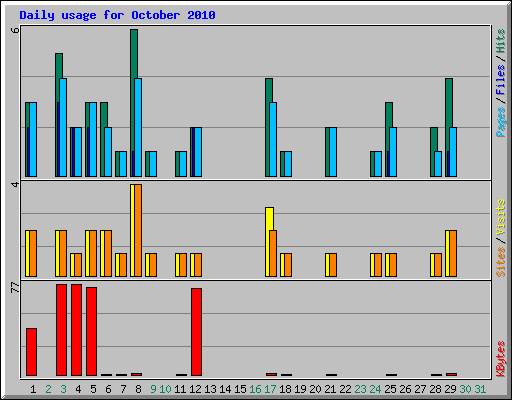Click the cyan Pages bar for day 21
Screen dimensions: 512x400
pos(333,152)
